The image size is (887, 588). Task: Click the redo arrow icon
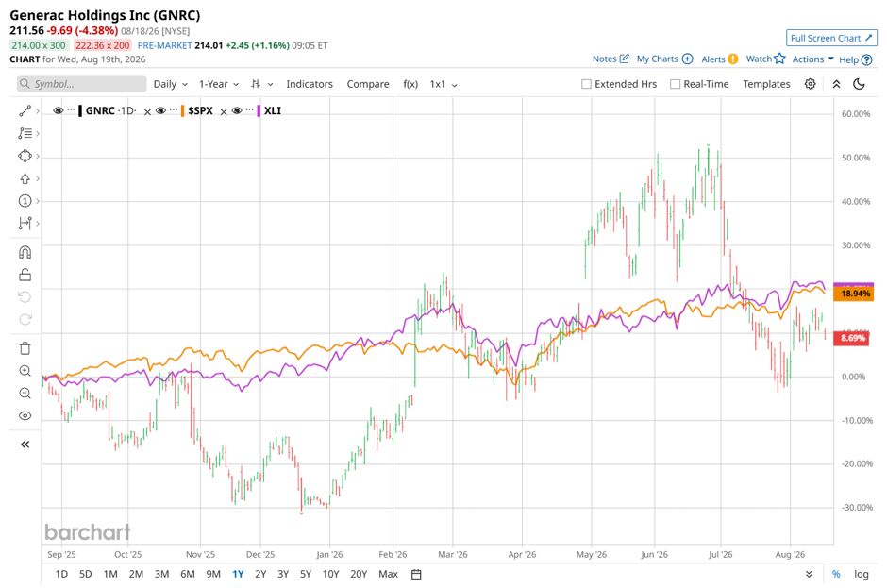(x=25, y=320)
